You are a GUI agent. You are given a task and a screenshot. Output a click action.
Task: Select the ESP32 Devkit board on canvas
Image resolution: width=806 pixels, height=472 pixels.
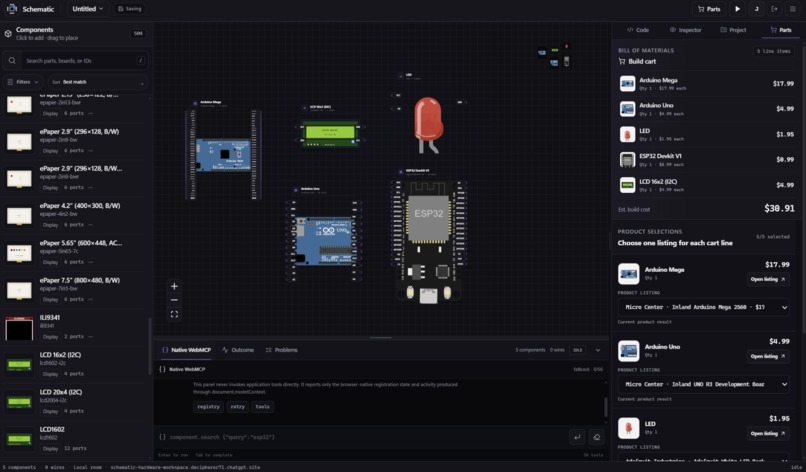(429, 241)
